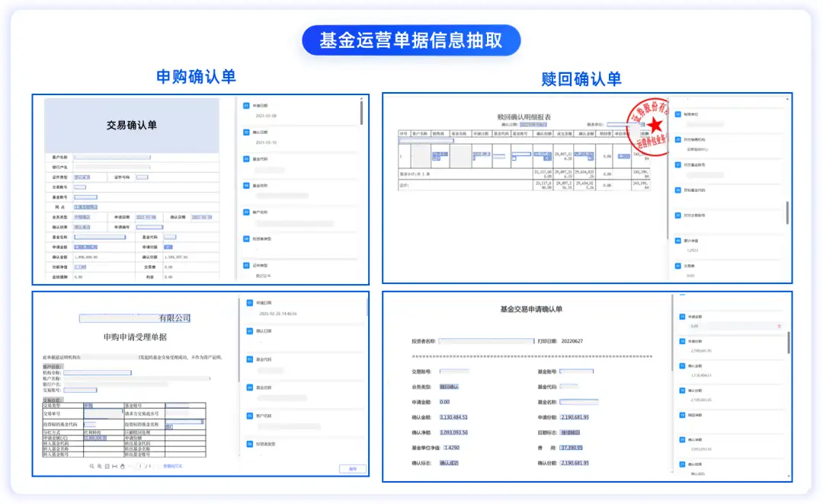Click the 机构全称 highlighted field in 申购申请受理单据
823x504 pixels.
click(x=98, y=373)
